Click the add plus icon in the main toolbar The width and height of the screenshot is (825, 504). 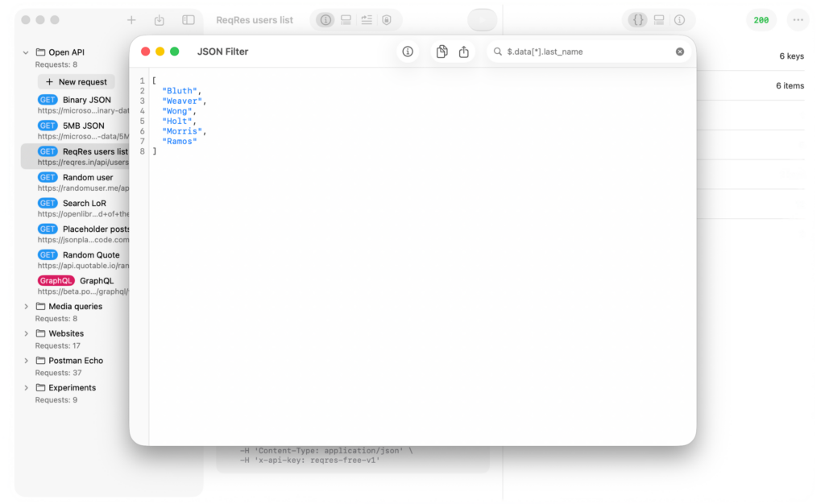[x=131, y=20]
